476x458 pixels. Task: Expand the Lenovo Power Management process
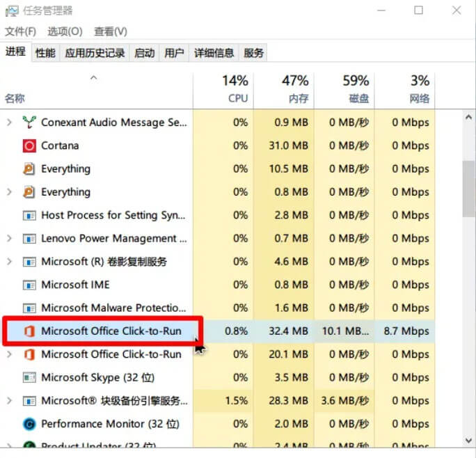(x=9, y=238)
